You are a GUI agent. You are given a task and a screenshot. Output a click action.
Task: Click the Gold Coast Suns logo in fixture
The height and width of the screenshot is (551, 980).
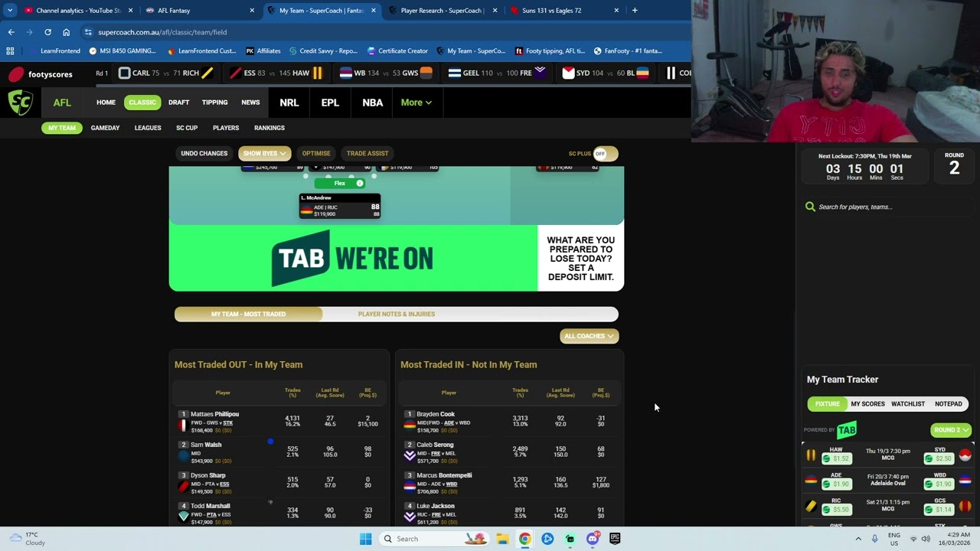pos(965,506)
